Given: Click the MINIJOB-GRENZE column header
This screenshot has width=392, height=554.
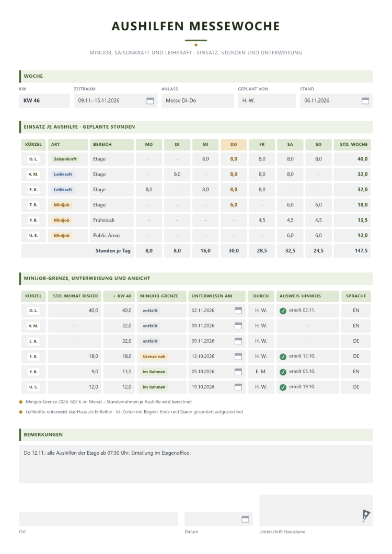Looking at the screenshot, I should coord(162,296).
